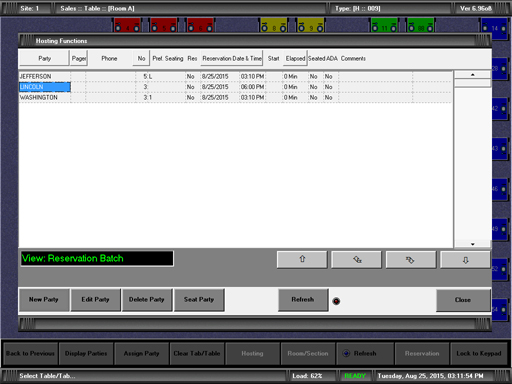Sort by the Party column header
The height and width of the screenshot is (384, 512).
(x=44, y=58)
